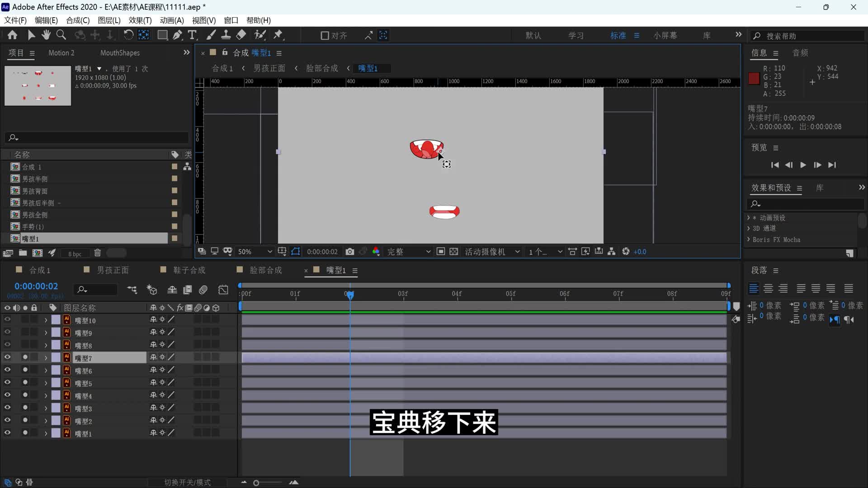The width and height of the screenshot is (868, 488).
Task: Toggle solo switch for 嘴型3 layer
Action: point(25,408)
